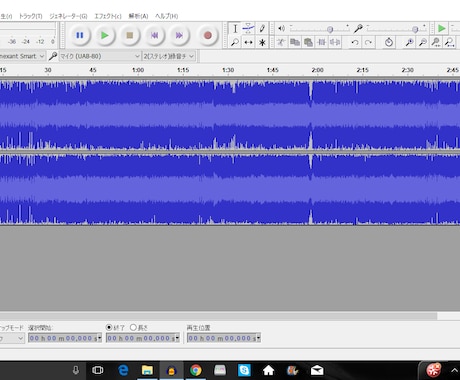
Task: Redo the last undone action
Action: click(368, 42)
